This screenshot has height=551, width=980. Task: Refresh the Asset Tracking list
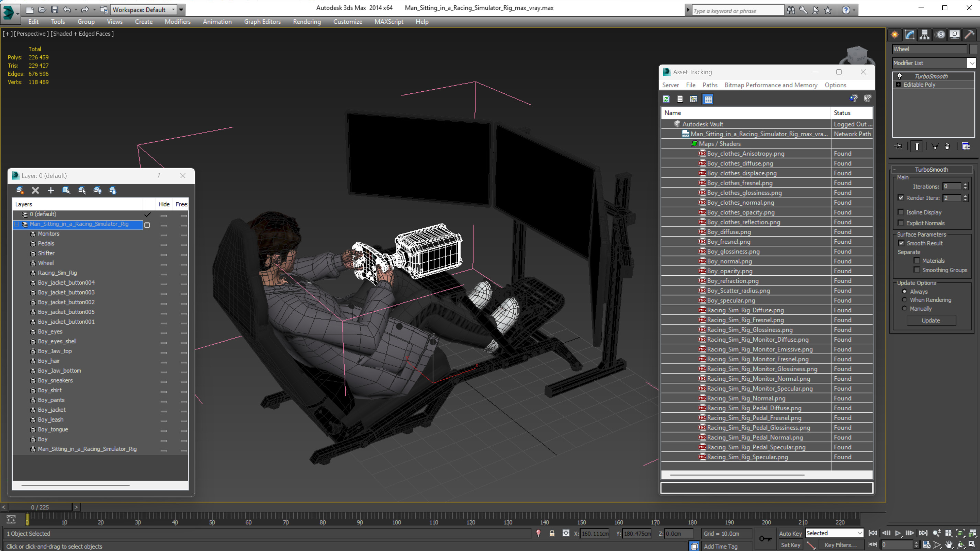(x=666, y=99)
